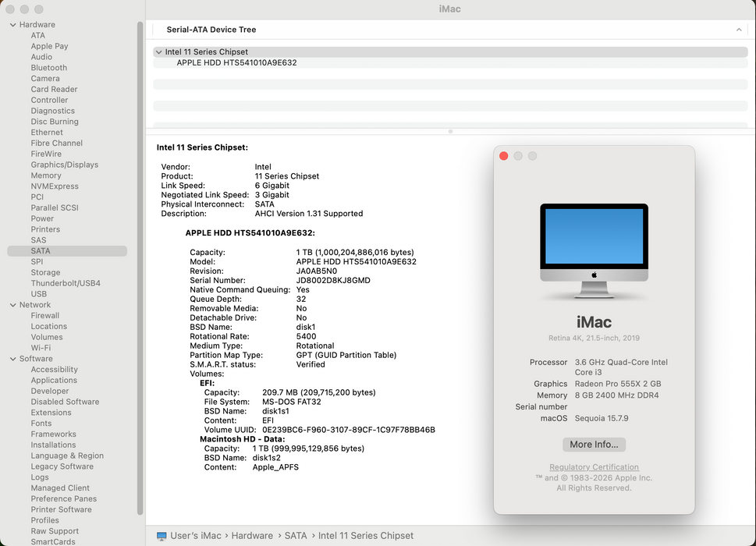Viewport: 756px width, 546px height.
Task: Select Printer Software in sidebar
Action: 61,510
